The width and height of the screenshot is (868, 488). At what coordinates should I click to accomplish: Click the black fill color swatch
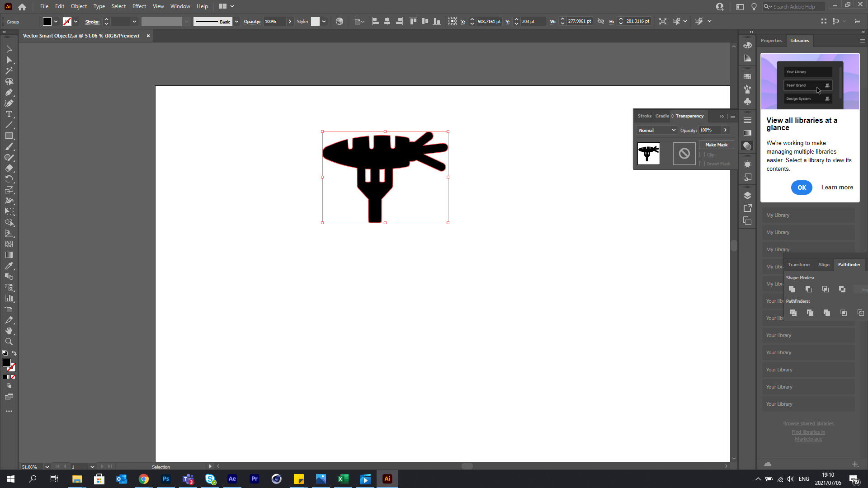pyautogui.click(x=7, y=363)
